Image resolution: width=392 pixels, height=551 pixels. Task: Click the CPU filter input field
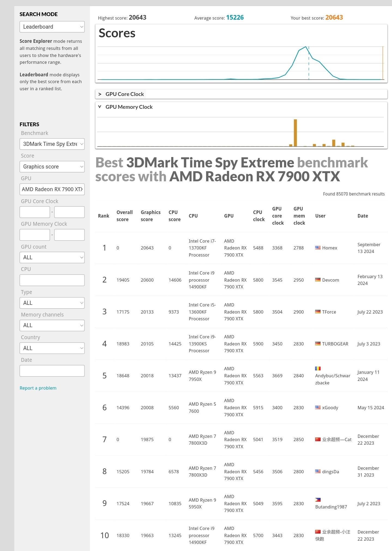click(52, 280)
